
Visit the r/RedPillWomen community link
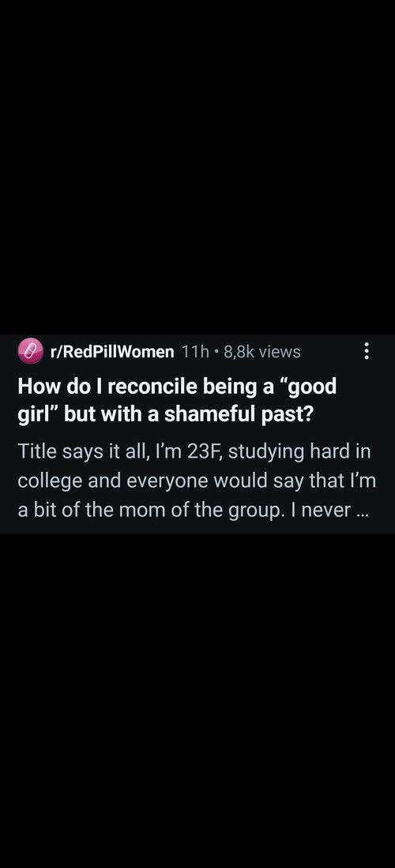(x=112, y=351)
